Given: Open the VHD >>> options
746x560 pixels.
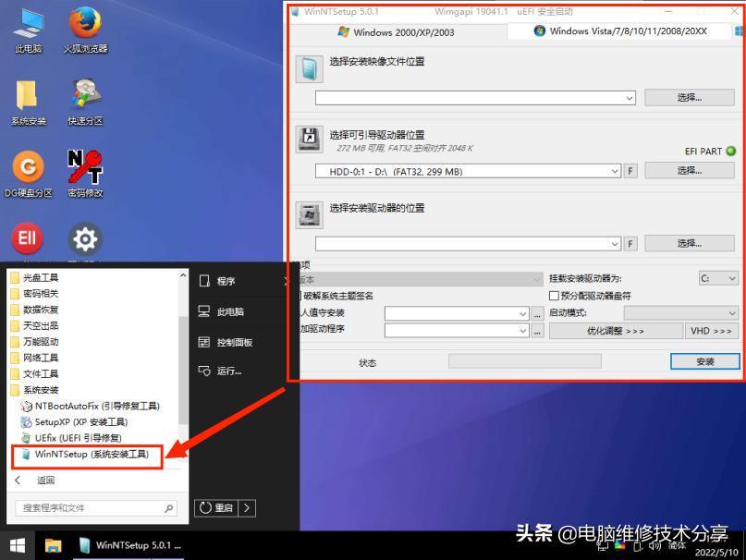Looking at the screenshot, I should 712,330.
